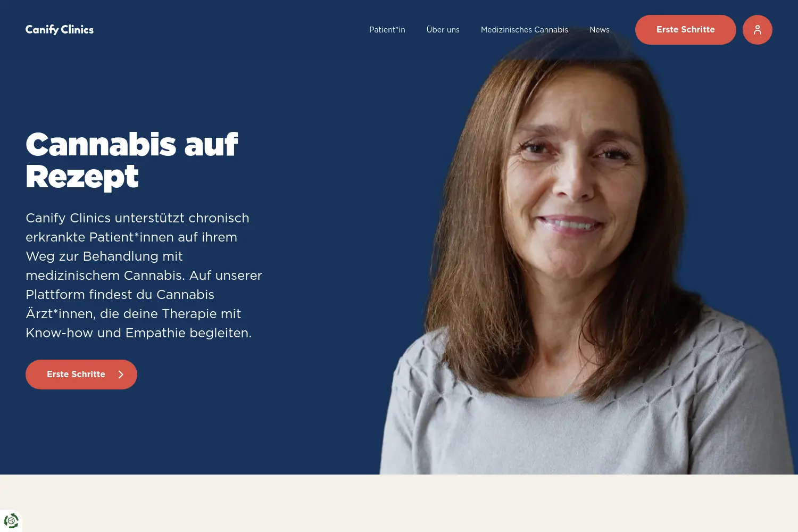The image size is (798, 532).
Task: Open the Patient*in menu item
Action: pyautogui.click(x=387, y=30)
